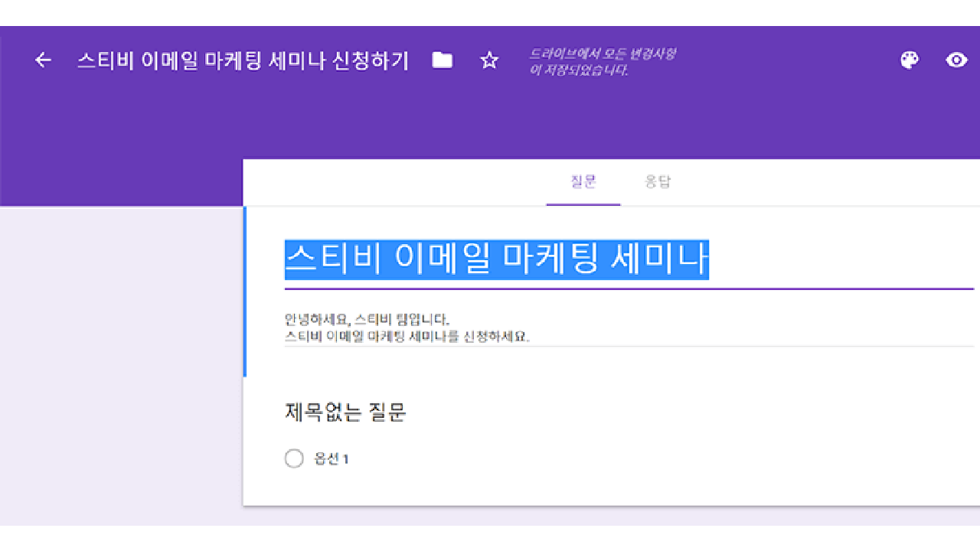Viewport: 980px width, 551px height.
Task: Select the 옵션 1 radio button
Action: 294,459
